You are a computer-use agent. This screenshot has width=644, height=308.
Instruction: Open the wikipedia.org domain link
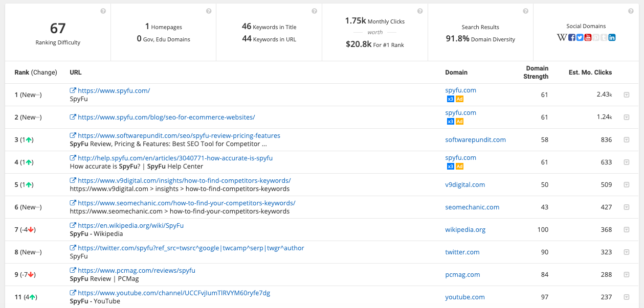pyautogui.click(x=465, y=230)
